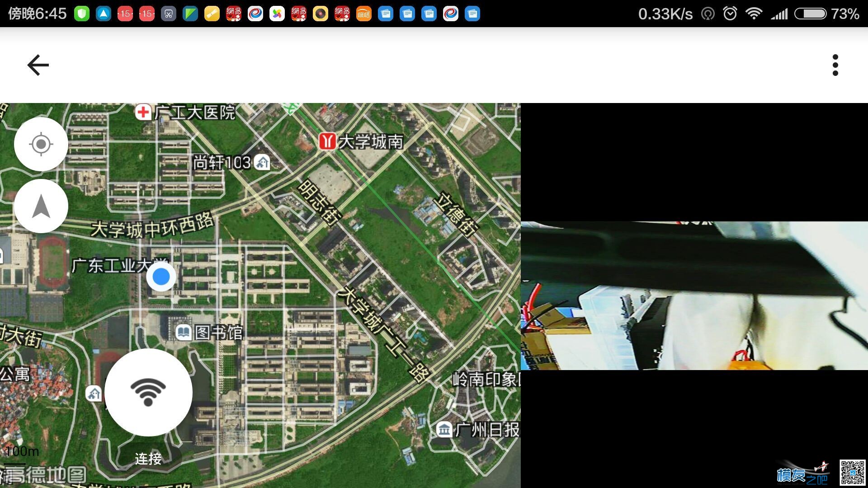Tap the yellow ticket notification icon
This screenshot has width=868, height=488.
click(x=212, y=14)
